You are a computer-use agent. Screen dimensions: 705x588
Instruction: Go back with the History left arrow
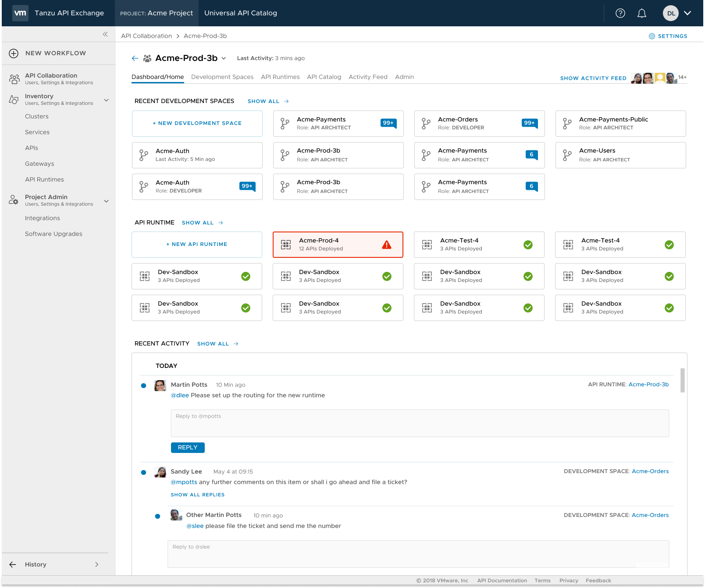pos(13,564)
